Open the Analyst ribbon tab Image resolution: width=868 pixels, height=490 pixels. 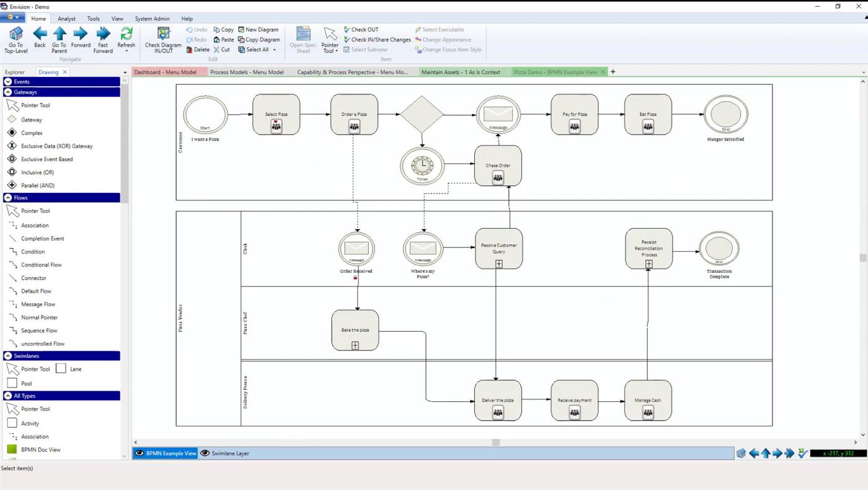click(66, 19)
